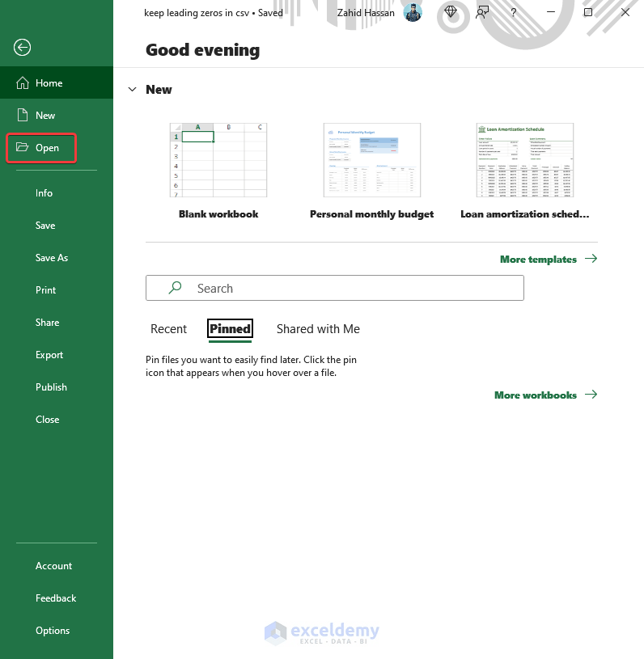This screenshot has width=644, height=659.
Task: Choose Close in the sidebar menu
Action: (47, 420)
